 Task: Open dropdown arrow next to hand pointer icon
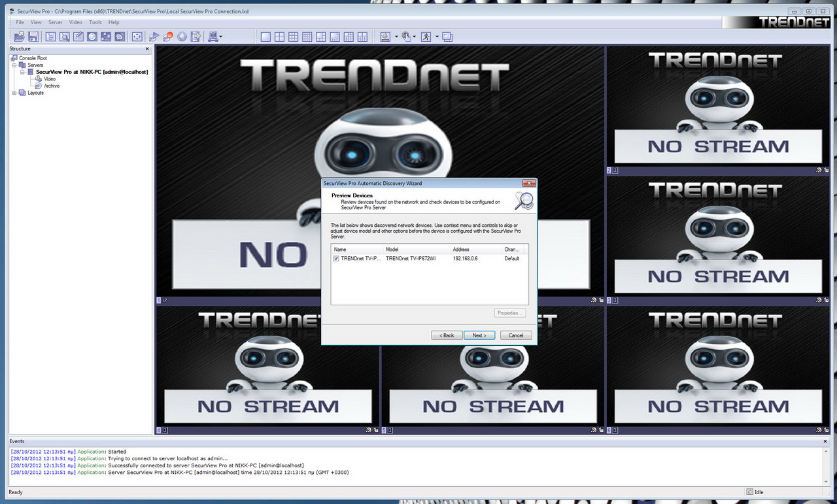tap(415, 37)
